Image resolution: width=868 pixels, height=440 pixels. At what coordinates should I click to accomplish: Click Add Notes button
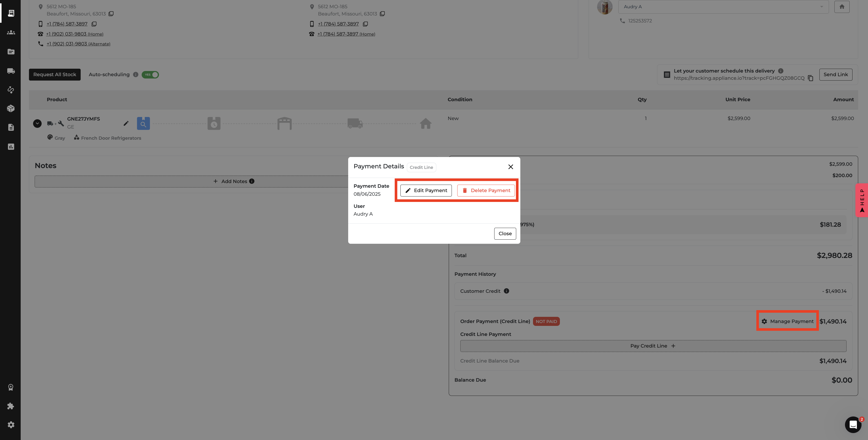click(234, 182)
